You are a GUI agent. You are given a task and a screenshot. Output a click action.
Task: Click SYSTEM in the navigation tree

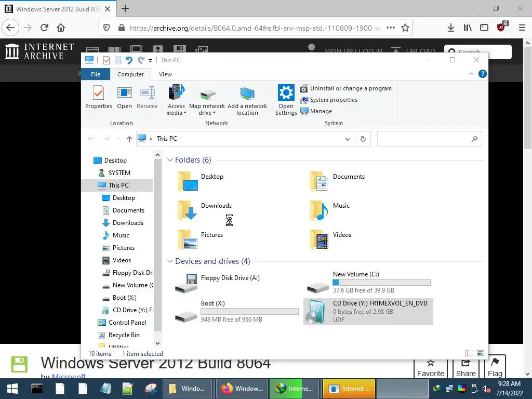[x=119, y=173]
